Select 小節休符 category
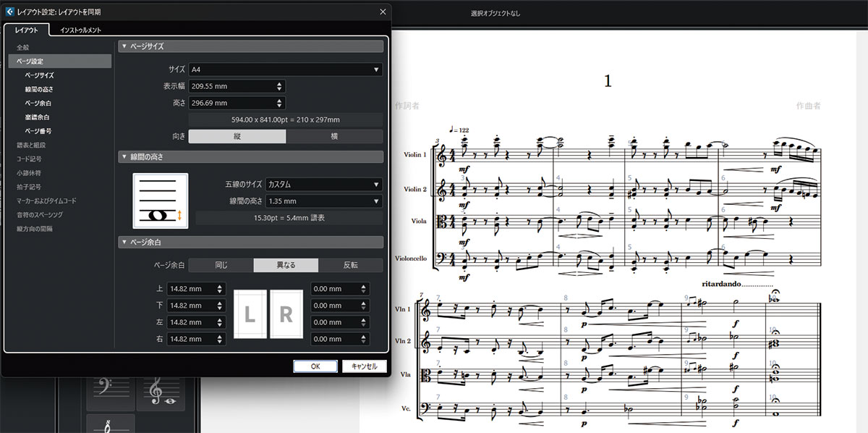The width and height of the screenshot is (868, 433). click(x=29, y=173)
